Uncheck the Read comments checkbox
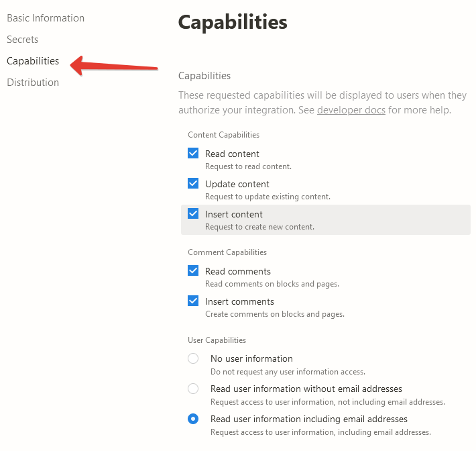The width and height of the screenshot is (476, 451). click(x=193, y=270)
